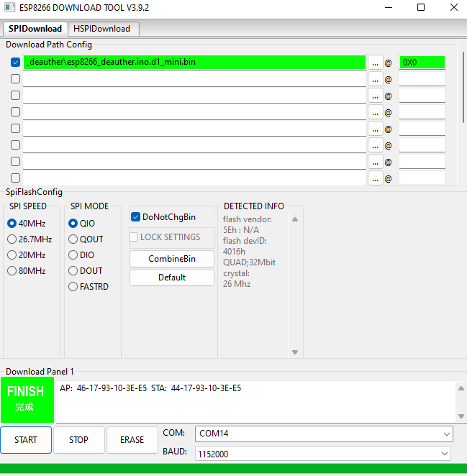Click the AP and STA MAC address text

click(x=150, y=388)
